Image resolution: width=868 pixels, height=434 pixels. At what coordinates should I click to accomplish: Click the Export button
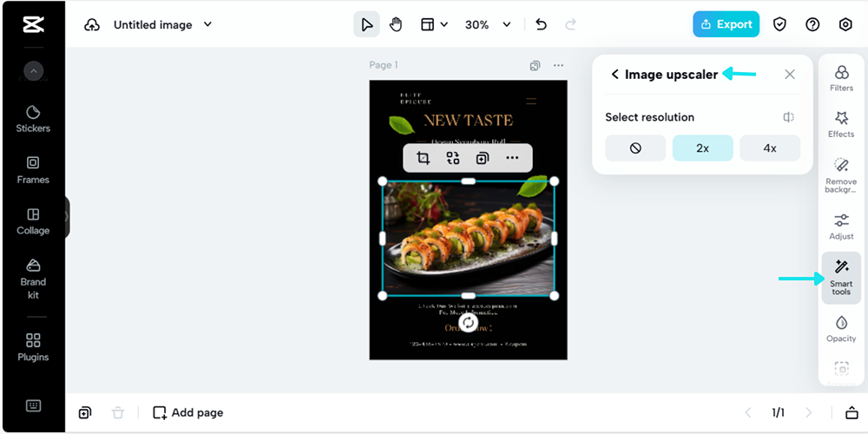726,24
